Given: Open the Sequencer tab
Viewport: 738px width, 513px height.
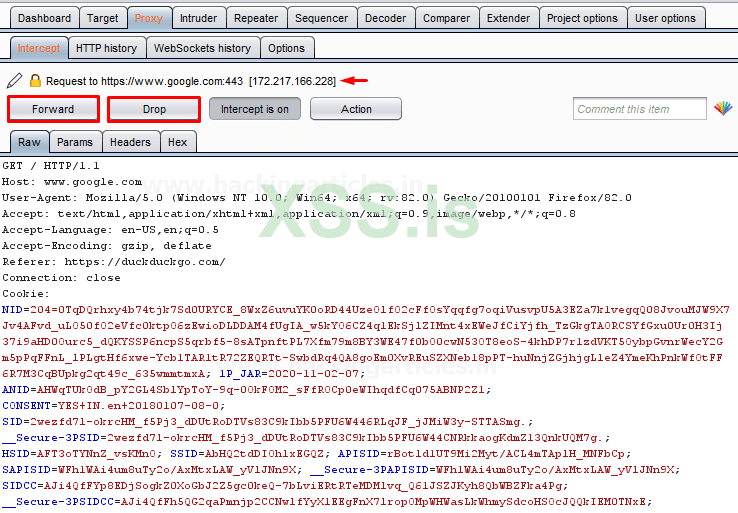Looking at the screenshot, I should pos(321,18).
